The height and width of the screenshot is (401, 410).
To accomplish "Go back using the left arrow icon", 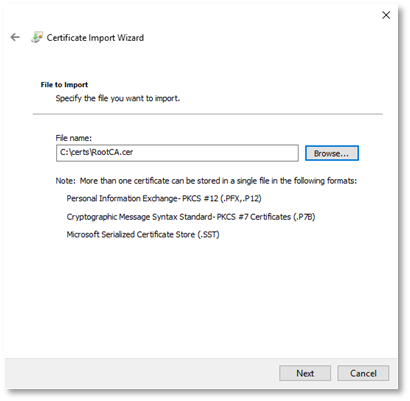I will tap(15, 37).
